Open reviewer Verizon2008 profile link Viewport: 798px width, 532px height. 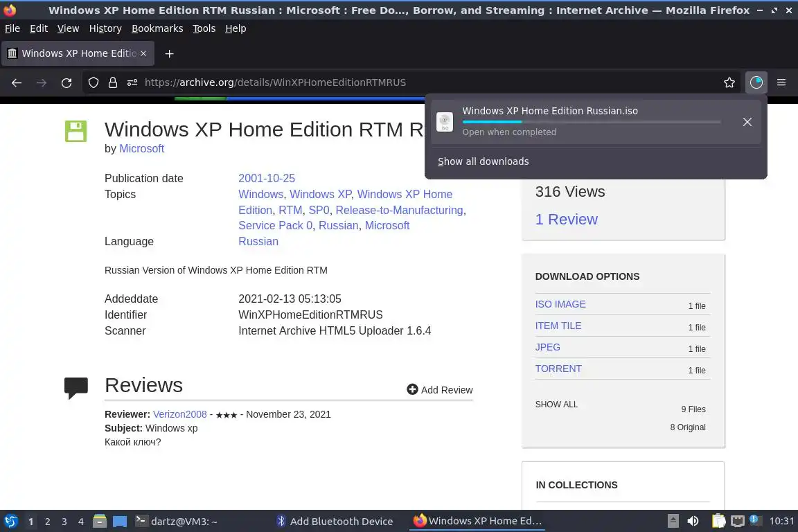(179, 414)
